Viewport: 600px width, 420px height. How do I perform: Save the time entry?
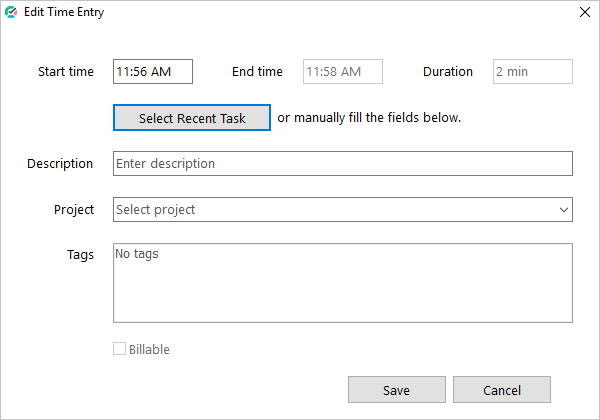[x=397, y=390]
